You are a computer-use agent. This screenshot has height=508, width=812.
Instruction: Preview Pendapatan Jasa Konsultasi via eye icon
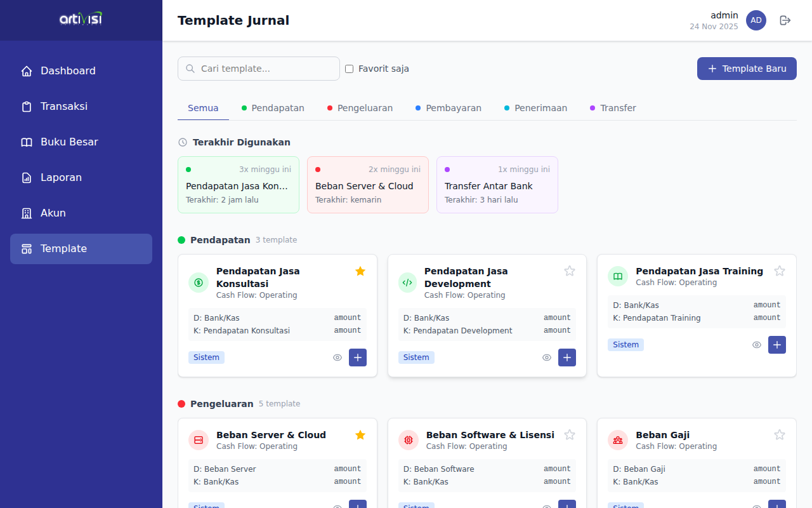(337, 358)
